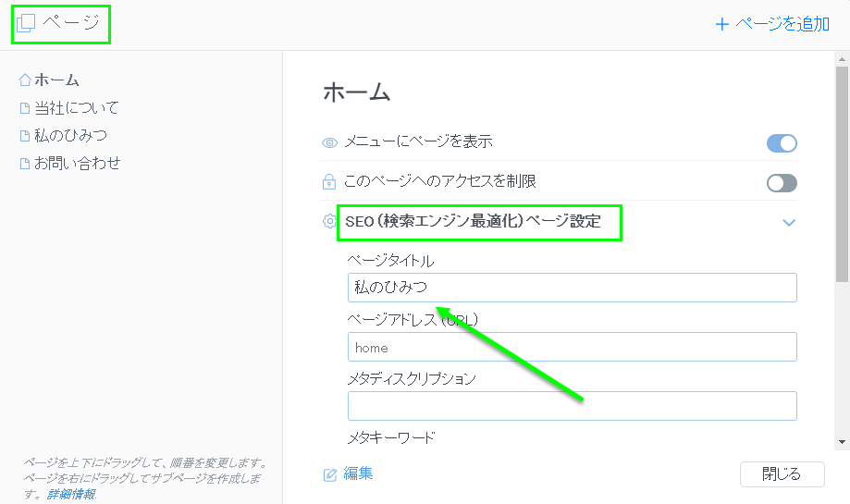Collapse SEO section using the chevron arrow
This screenshot has height=504, width=850.
[789, 223]
